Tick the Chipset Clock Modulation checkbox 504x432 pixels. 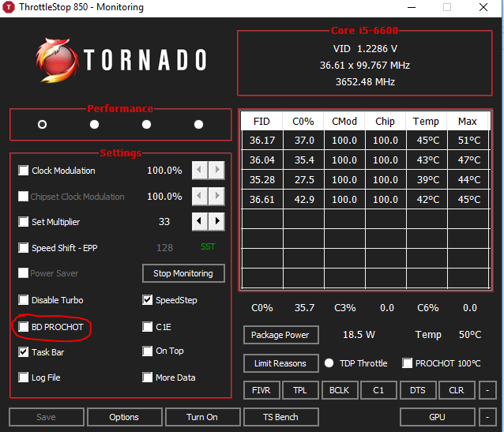pyautogui.click(x=23, y=196)
